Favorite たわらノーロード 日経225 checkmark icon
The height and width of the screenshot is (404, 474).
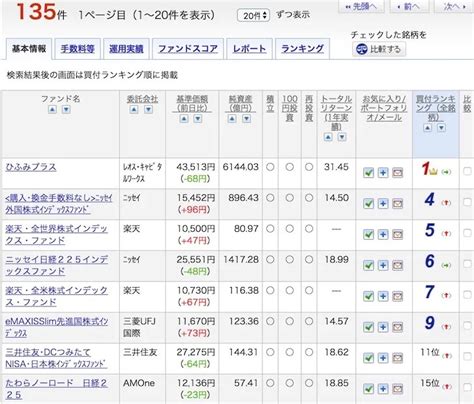pyautogui.click(x=368, y=389)
